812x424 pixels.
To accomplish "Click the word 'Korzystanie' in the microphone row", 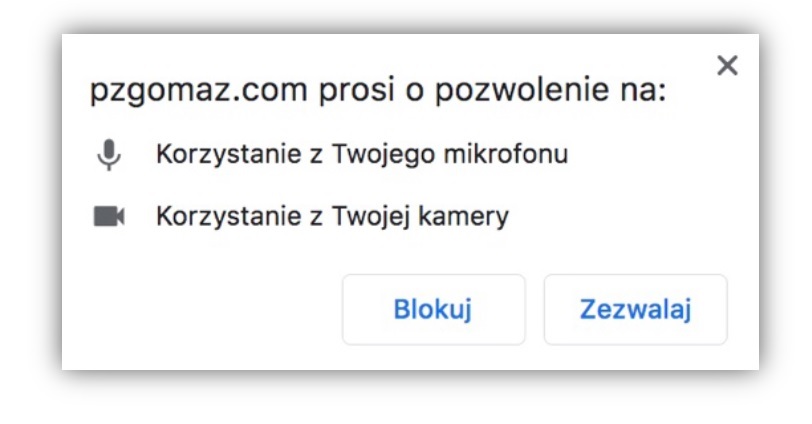I will (x=216, y=155).
